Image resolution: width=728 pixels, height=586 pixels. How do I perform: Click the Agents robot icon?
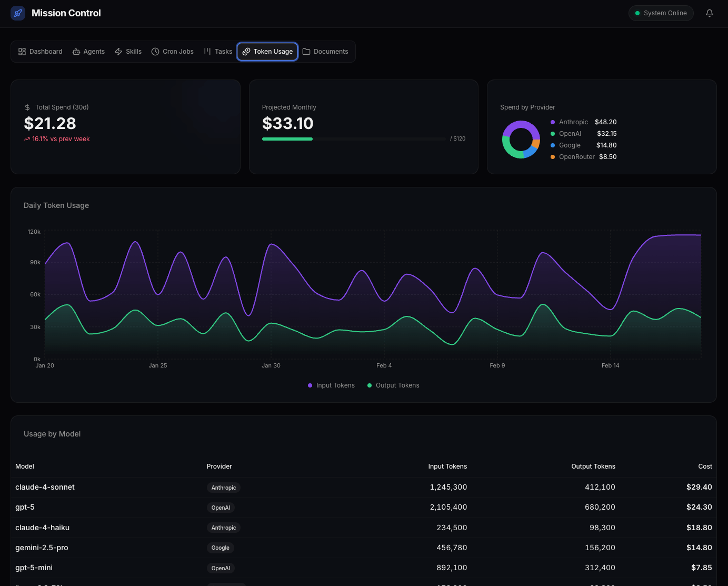click(76, 52)
